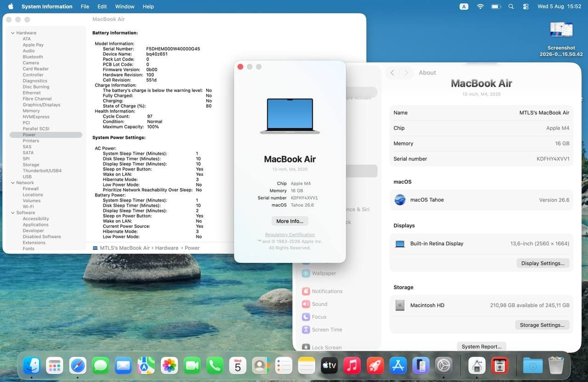Screen dimensions: 588x382
Task: Collapse the Hardware section in System Information sidebar
Action: click(x=12, y=33)
